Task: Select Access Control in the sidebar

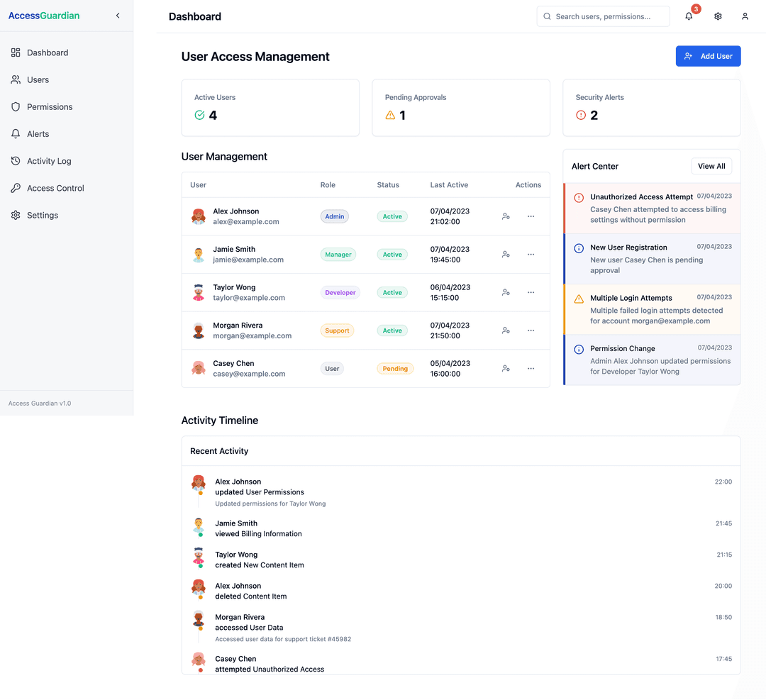Action: pos(55,188)
